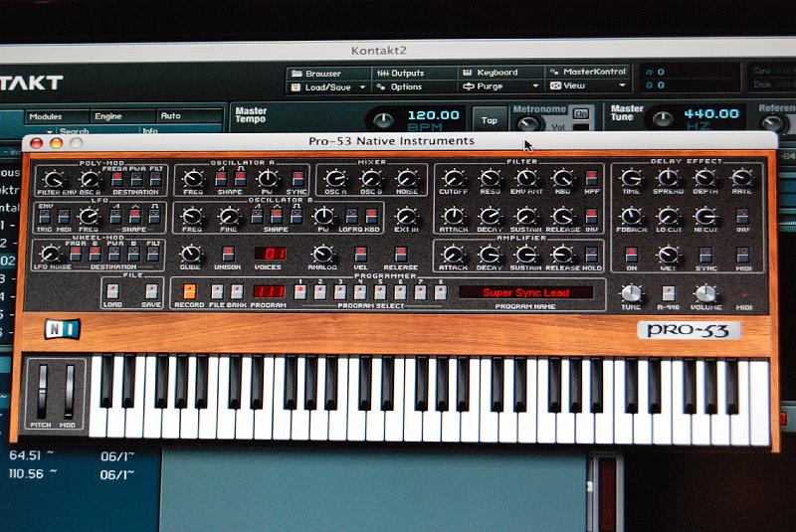796x532 pixels.
Task: Toggle the Delay Effect INV switch
Action: tap(742, 216)
